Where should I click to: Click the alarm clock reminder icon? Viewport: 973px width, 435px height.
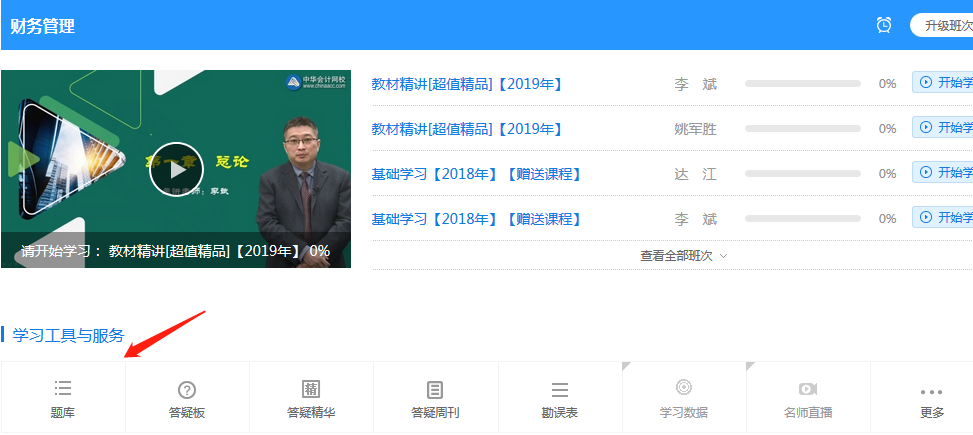pos(884,25)
